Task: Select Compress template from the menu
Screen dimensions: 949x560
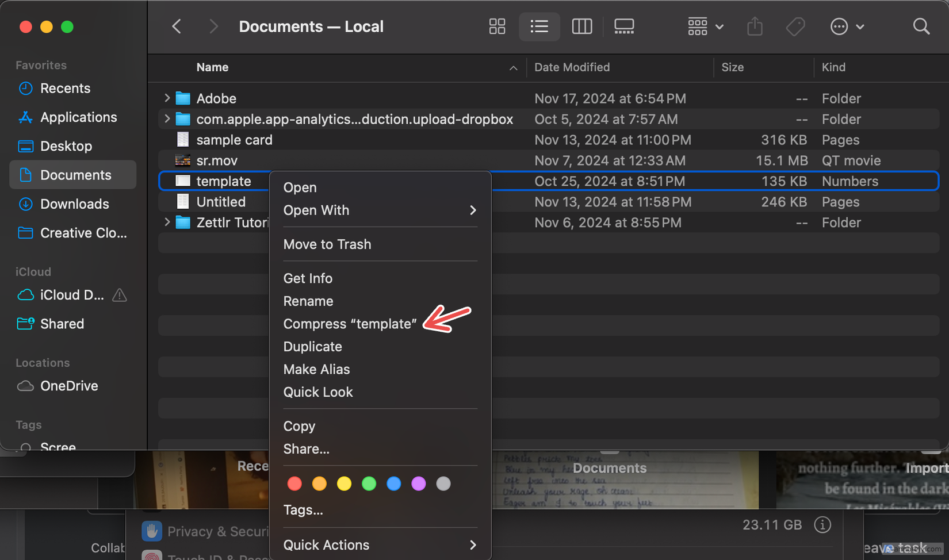Action: click(350, 324)
